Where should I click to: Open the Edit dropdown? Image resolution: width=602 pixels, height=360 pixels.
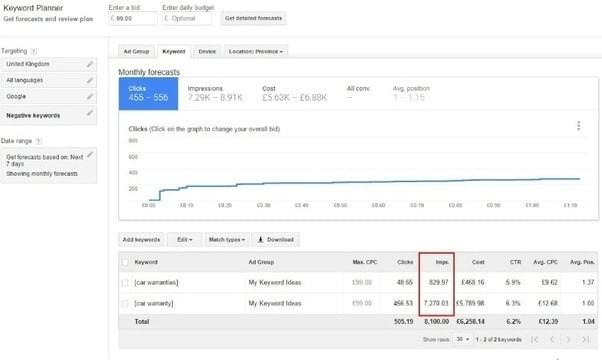184,240
